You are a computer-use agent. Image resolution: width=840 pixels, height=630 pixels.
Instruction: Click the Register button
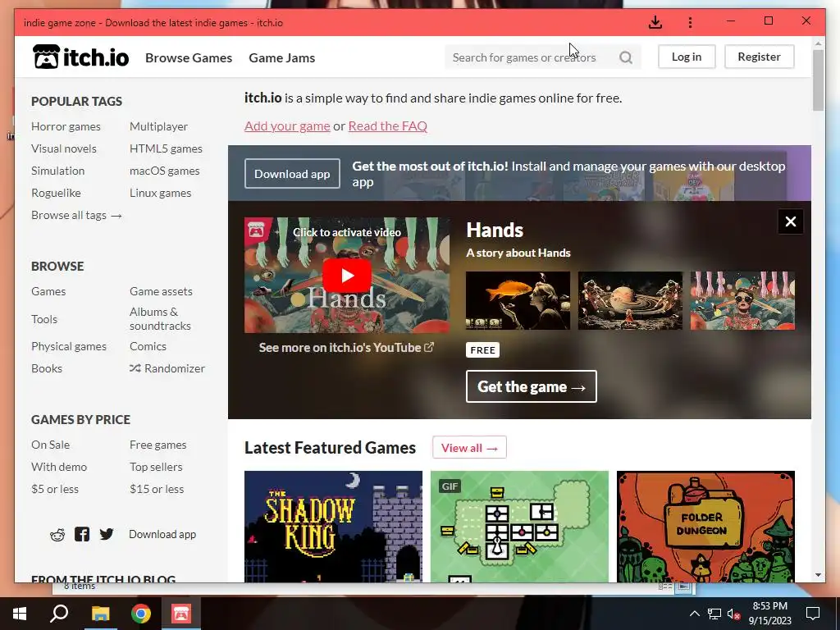759,57
